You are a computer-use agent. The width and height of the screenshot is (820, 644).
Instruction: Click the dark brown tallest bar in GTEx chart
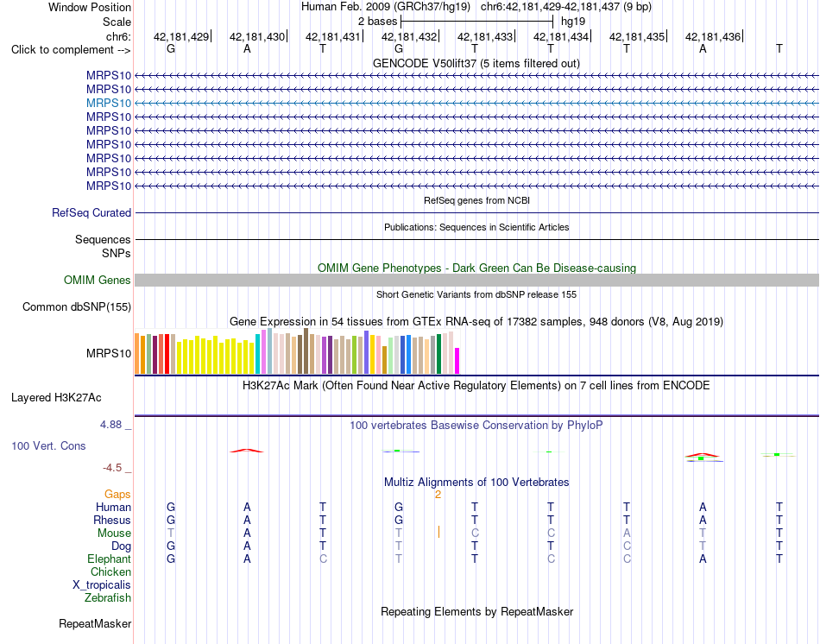tap(306, 351)
